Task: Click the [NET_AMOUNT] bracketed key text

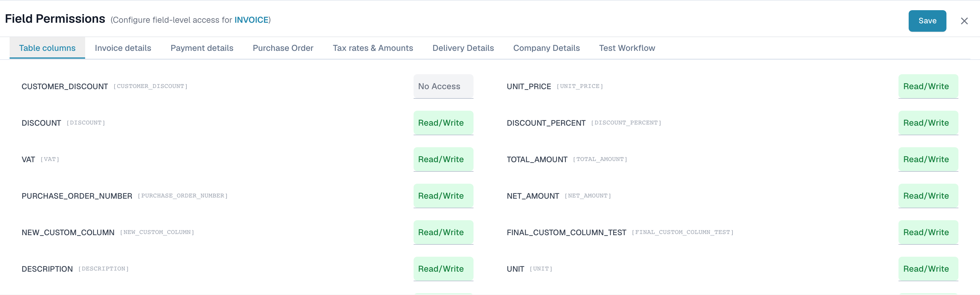Action: click(x=588, y=196)
